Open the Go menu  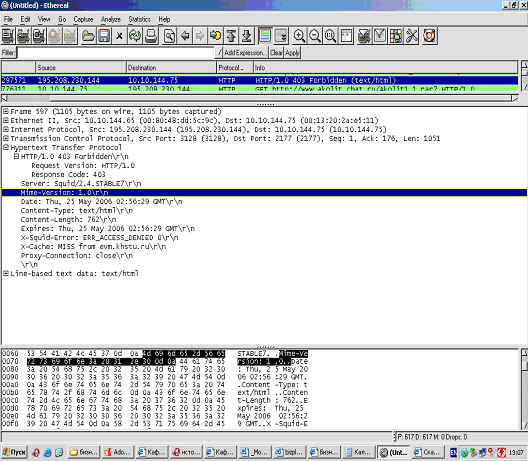62,20
